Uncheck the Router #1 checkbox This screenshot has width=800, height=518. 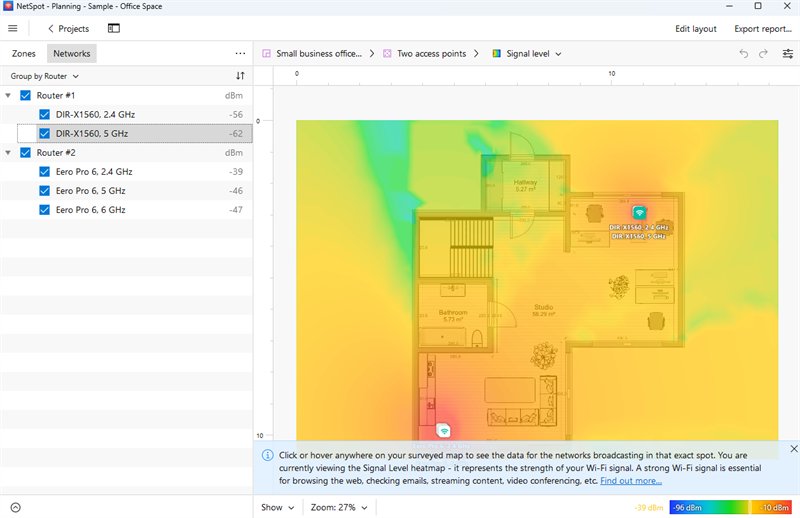tap(26, 96)
